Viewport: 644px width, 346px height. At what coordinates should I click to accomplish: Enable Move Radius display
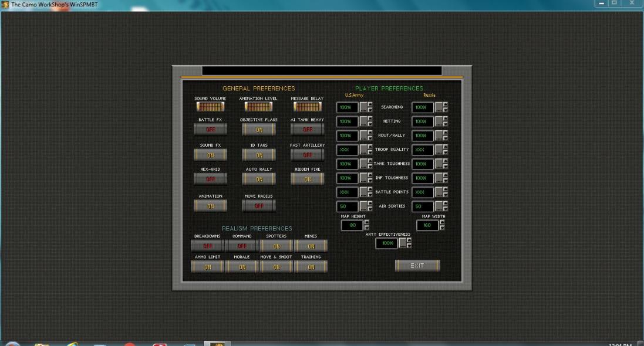coord(259,206)
